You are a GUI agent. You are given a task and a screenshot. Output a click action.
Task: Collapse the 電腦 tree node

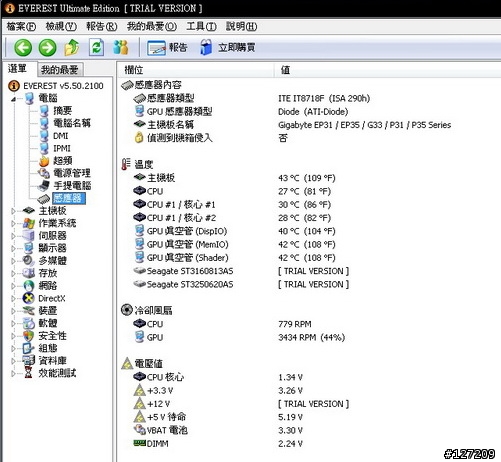pos(13,99)
